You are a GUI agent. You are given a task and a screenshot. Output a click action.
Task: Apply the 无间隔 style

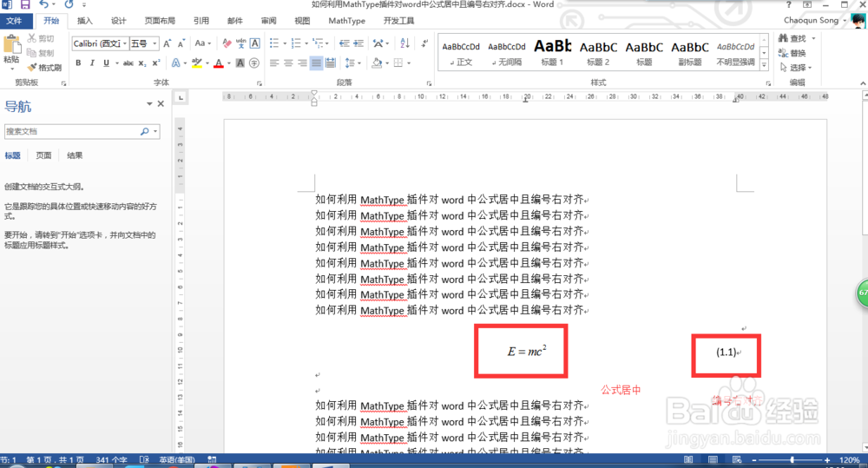click(x=507, y=53)
